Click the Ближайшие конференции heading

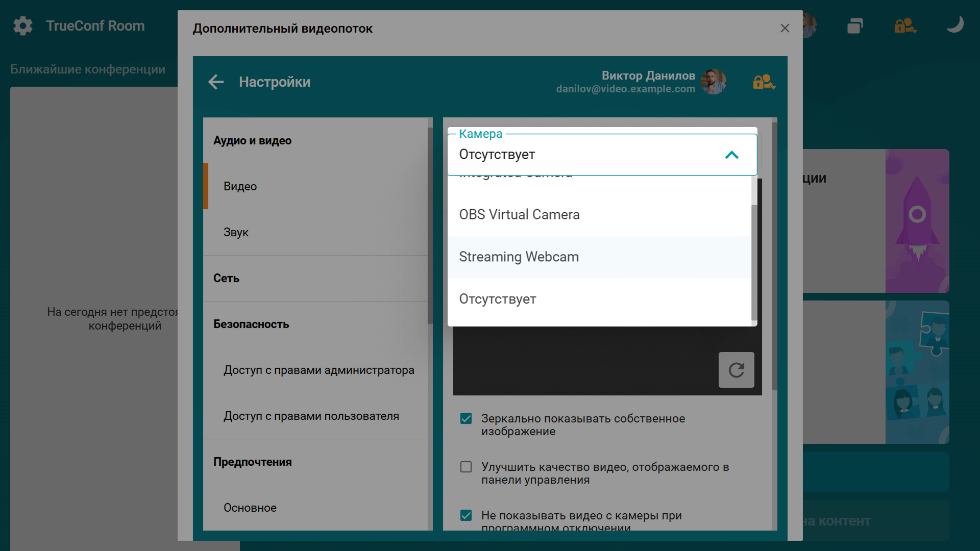[x=88, y=69]
